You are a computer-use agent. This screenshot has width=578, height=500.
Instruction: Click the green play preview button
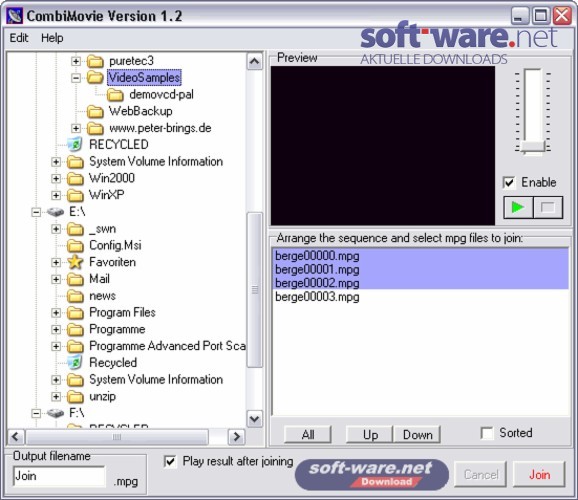[x=518, y=208]
